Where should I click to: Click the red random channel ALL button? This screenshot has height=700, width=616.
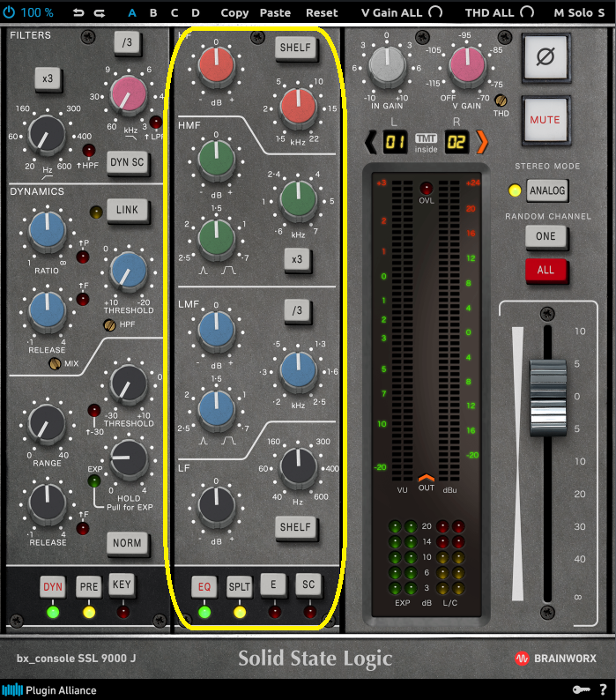click(x=545, y=270)
